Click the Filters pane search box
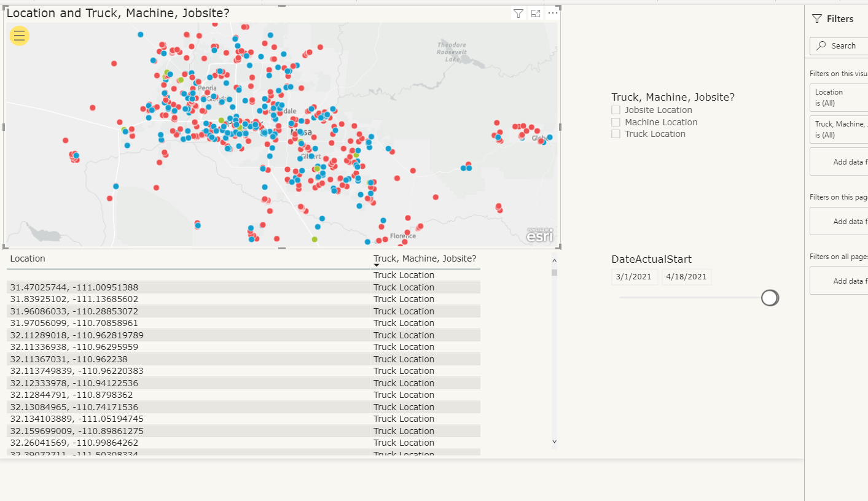868x501 pixels. (x=839, y=45)
